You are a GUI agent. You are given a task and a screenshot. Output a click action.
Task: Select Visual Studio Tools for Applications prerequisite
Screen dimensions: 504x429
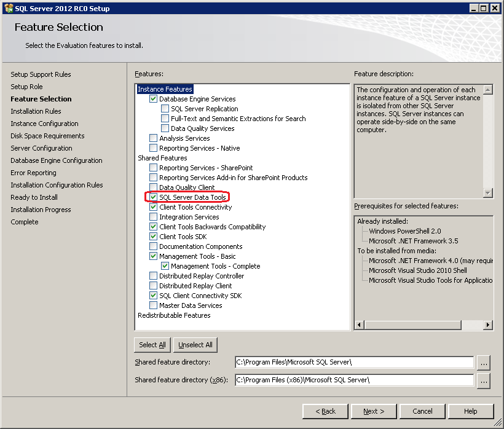pos(431,280)
